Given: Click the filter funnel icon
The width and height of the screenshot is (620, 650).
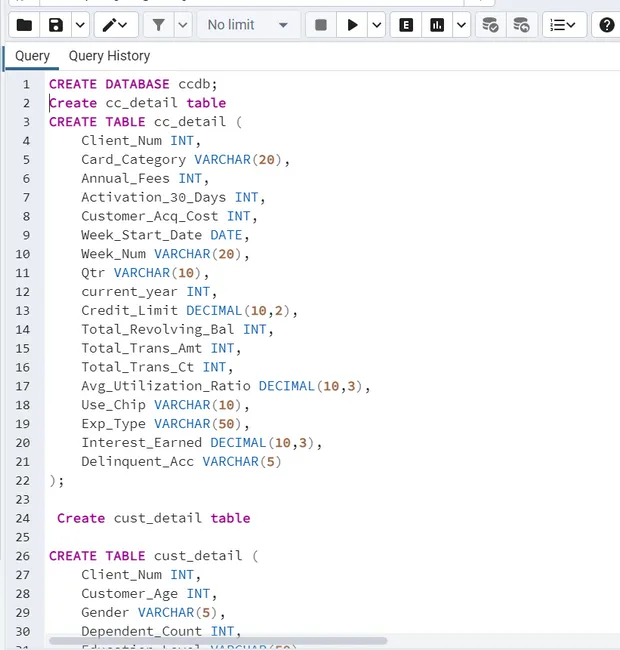Looking at the screenshot, I should pos(158,25).
